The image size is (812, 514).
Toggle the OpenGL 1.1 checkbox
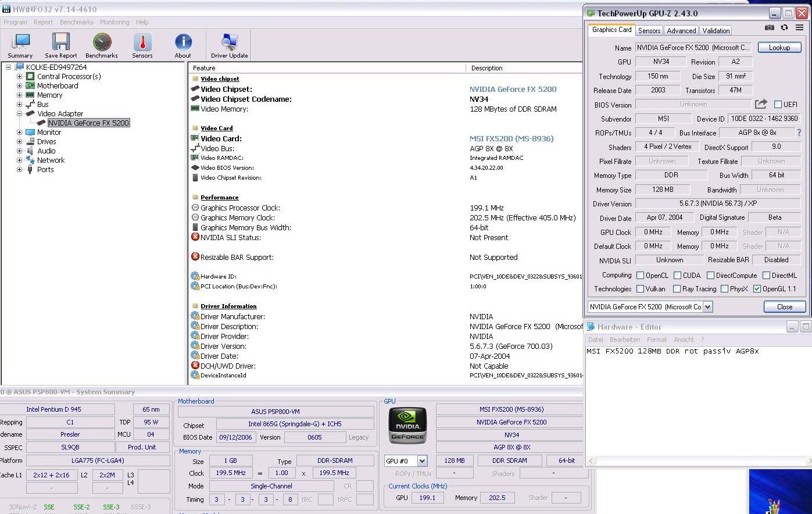click(x=757, y=289)
